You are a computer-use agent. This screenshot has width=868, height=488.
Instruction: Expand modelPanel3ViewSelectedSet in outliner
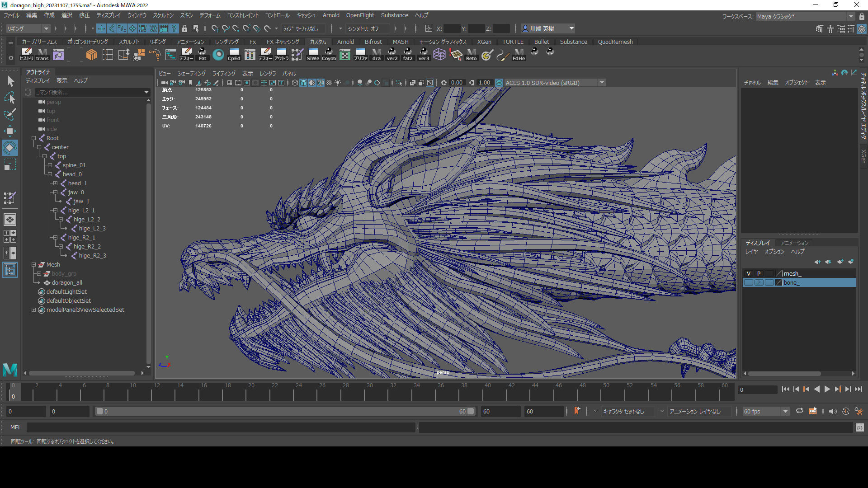pyautogui.click(x=33, y=310)
